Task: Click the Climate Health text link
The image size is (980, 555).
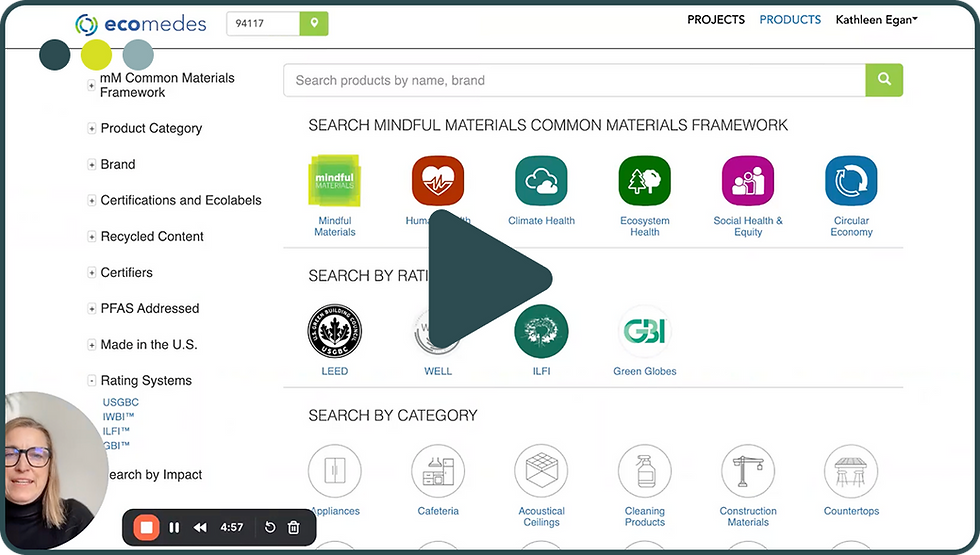Action: [x=541, y=221]
